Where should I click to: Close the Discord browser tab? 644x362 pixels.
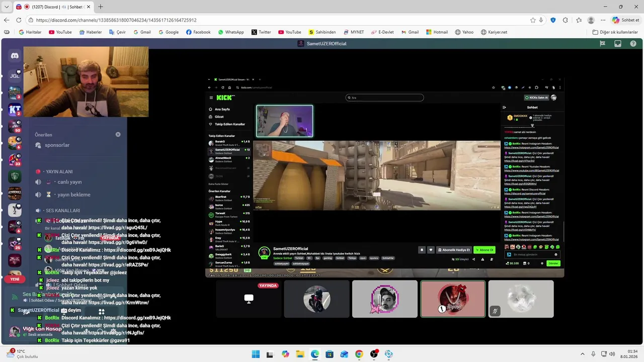(89, 7)
